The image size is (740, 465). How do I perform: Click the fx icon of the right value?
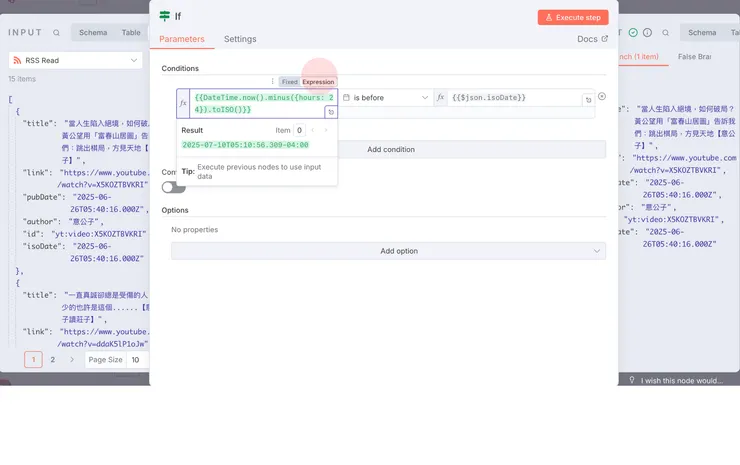[440, 97]
